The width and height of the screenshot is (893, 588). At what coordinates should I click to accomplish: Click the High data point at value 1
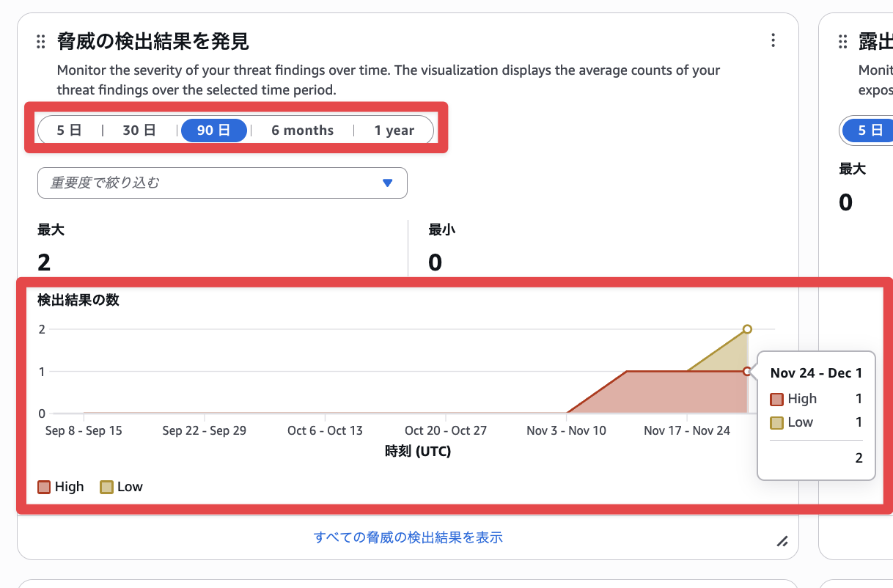point(747,372)
